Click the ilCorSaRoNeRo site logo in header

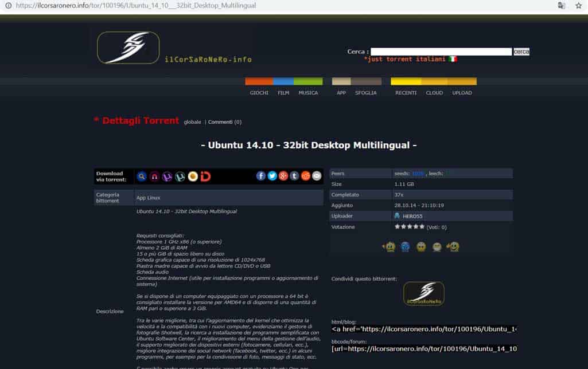click(x=128, y=48)
